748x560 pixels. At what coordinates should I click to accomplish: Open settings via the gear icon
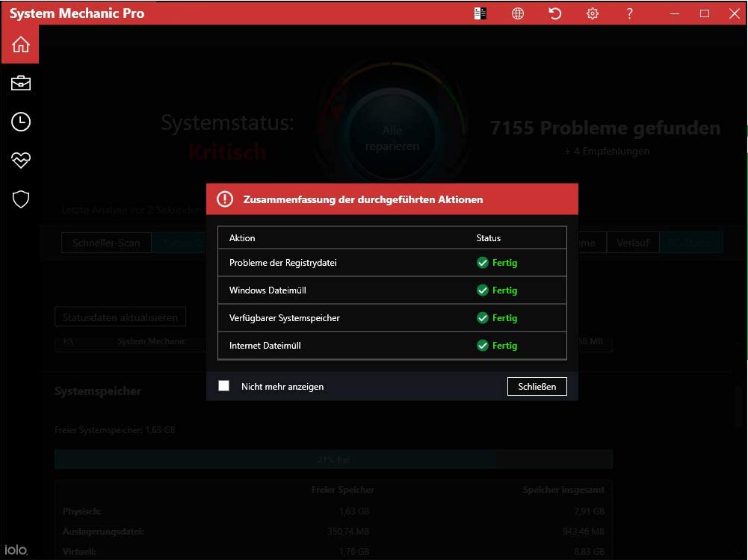coord(593,13)
